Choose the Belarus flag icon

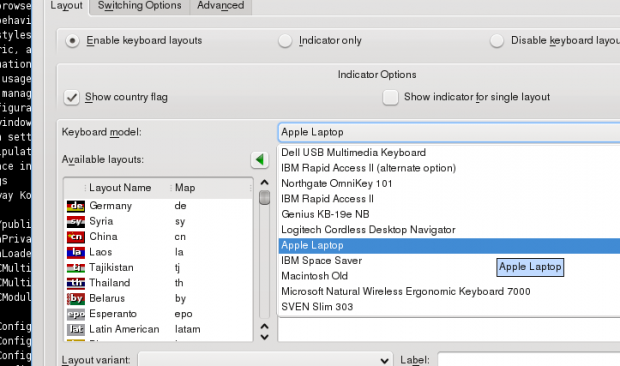tap(76, 298)
